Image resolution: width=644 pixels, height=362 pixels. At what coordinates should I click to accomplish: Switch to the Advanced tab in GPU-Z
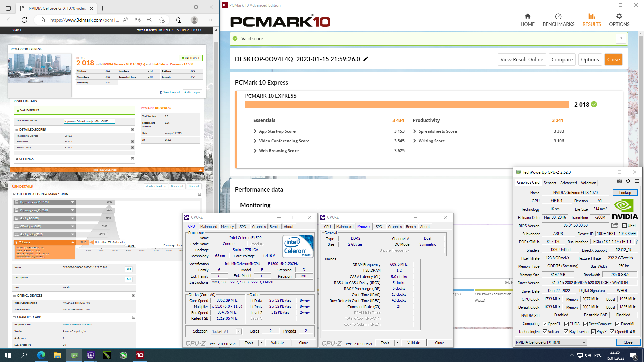click(569, 183)
